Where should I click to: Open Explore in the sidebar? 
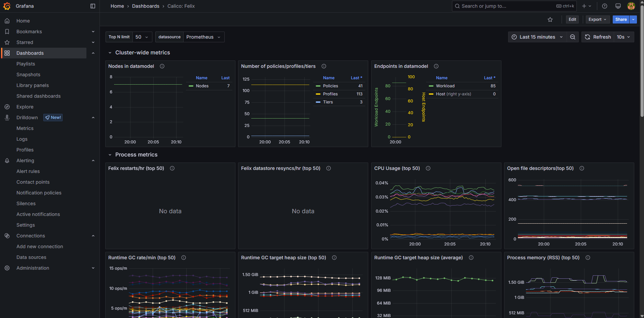pyautogui.click(x=25, y=107)
